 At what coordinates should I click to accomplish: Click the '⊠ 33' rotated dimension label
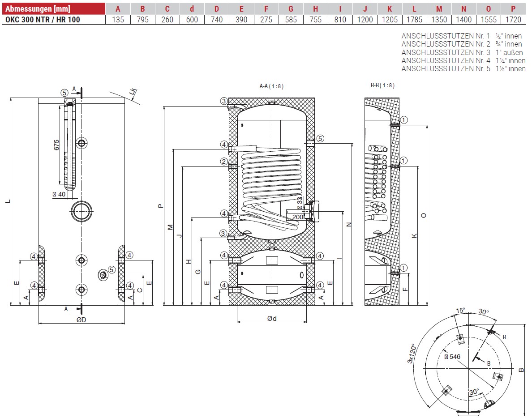pos(300,202)
